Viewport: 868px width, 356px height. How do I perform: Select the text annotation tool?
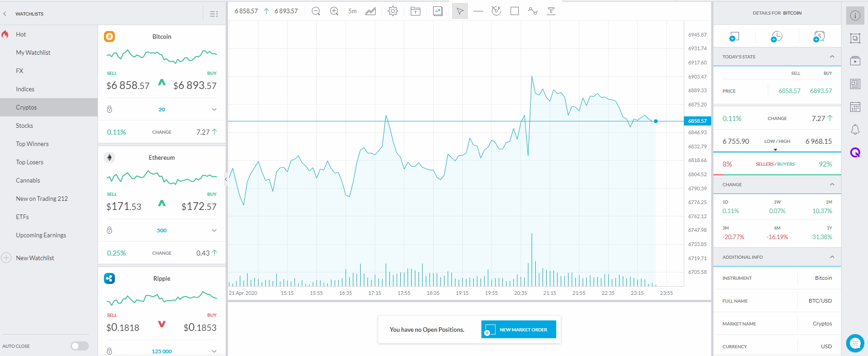coord(551,11)
